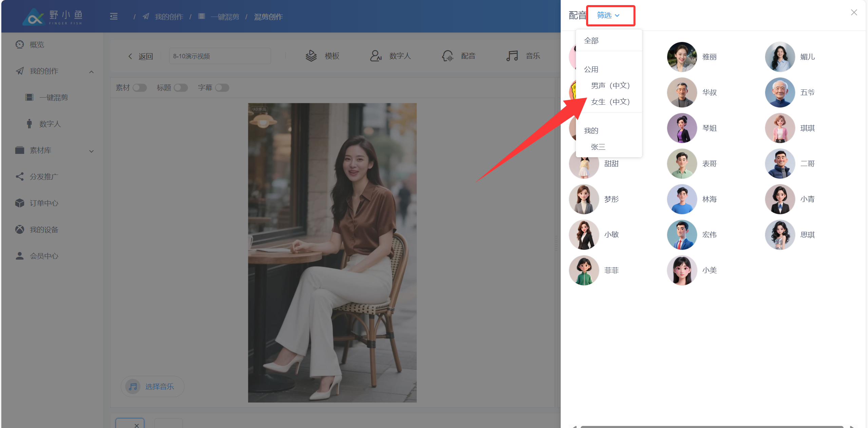Viewport: 868px width, 428px height.
Task: Select the 华叔 voice avatar
Action: (x=682, y=93)
